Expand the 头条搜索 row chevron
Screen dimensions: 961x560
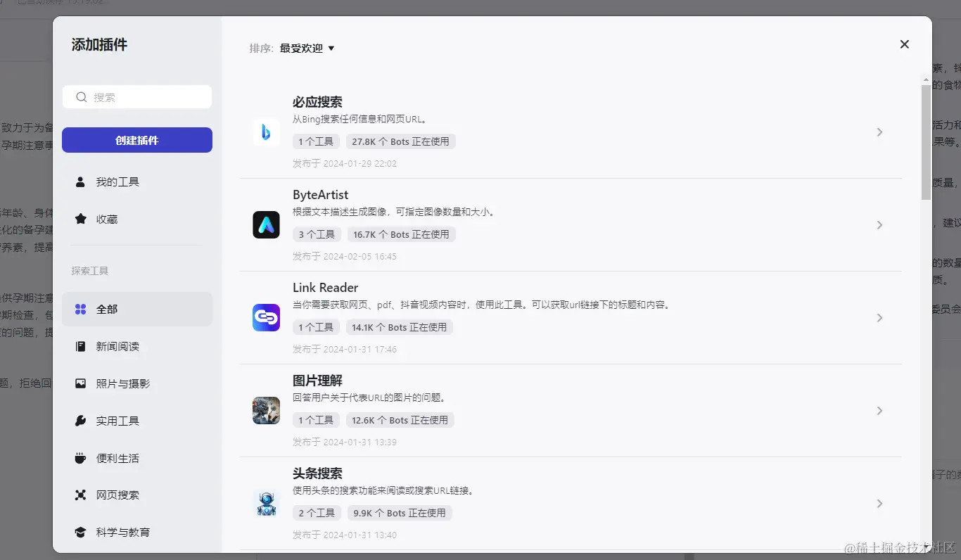(x=879, y=504)
